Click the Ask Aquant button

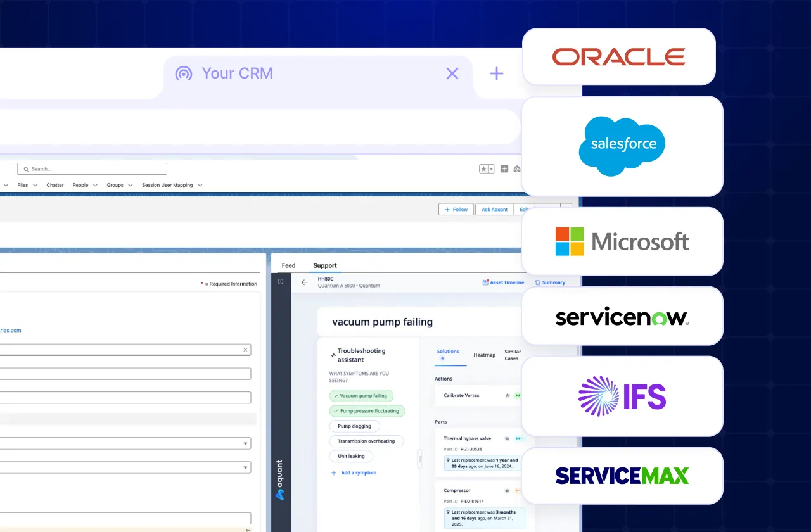coord(495,209)
